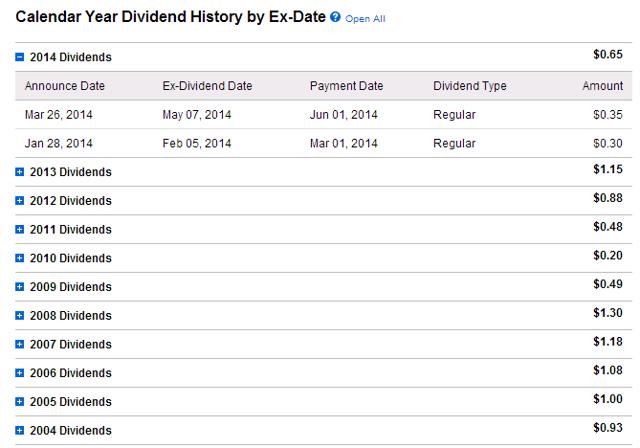Expand 2010 Dividends plus icon
The width and height of the screenshot is (640, 448).
(20, 258)
